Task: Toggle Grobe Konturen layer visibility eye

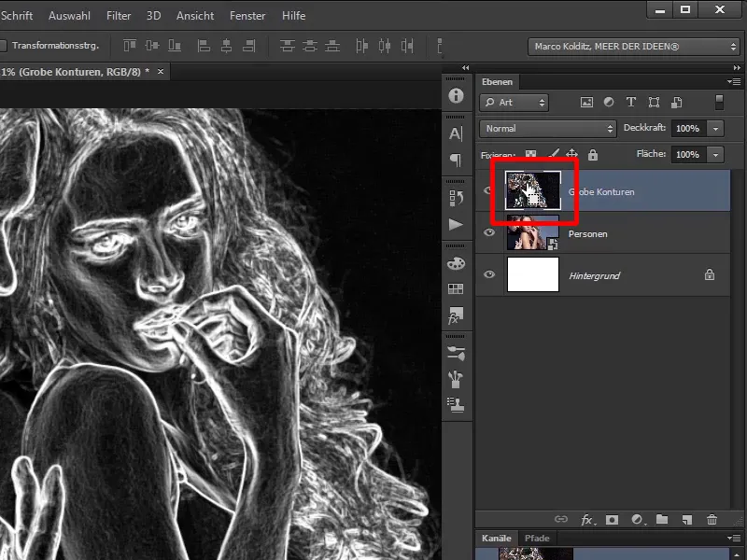Action: click(487, 191)
